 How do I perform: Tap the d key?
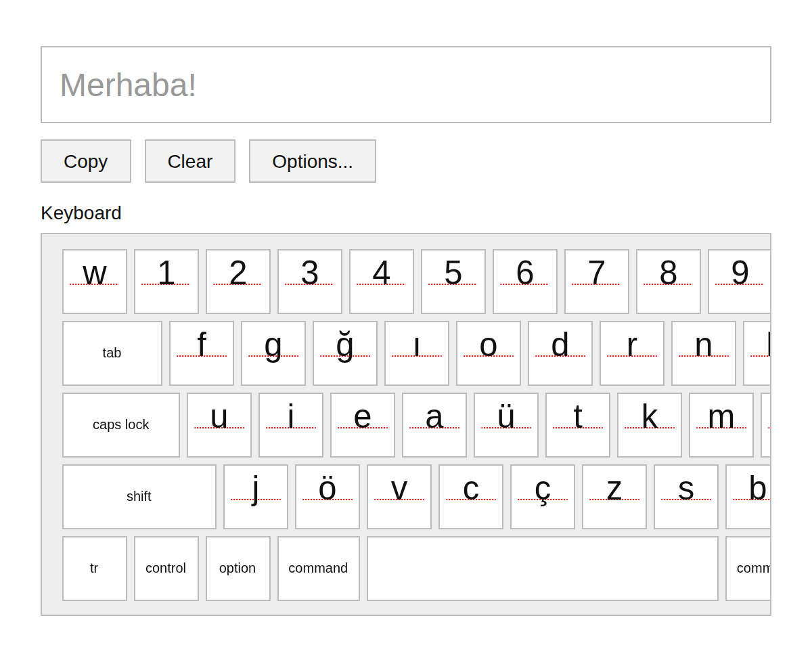560,353
